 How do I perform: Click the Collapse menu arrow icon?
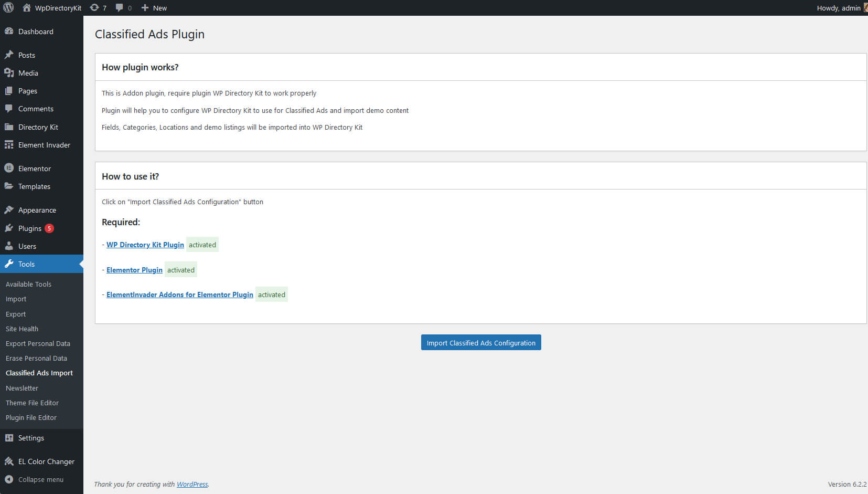[9, 479]
